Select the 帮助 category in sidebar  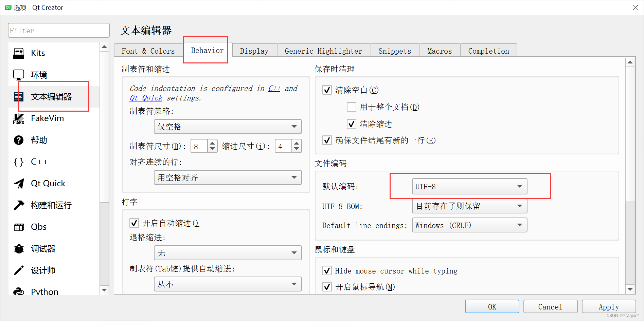[x=38, y=140]
